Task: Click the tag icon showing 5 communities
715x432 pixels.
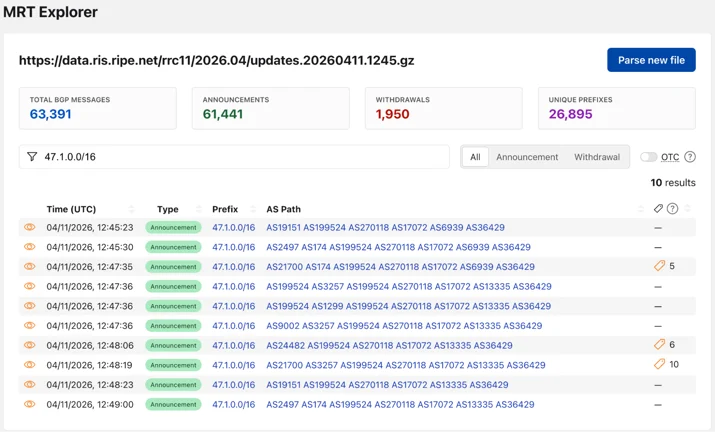Action: [x=659, y=266]
